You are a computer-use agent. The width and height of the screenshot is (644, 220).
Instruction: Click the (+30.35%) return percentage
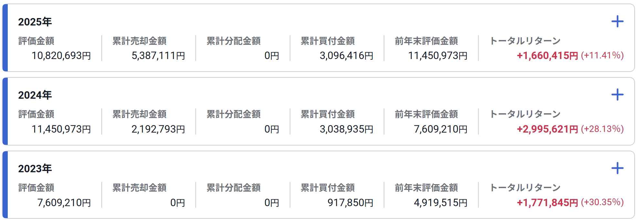point(602,202)
